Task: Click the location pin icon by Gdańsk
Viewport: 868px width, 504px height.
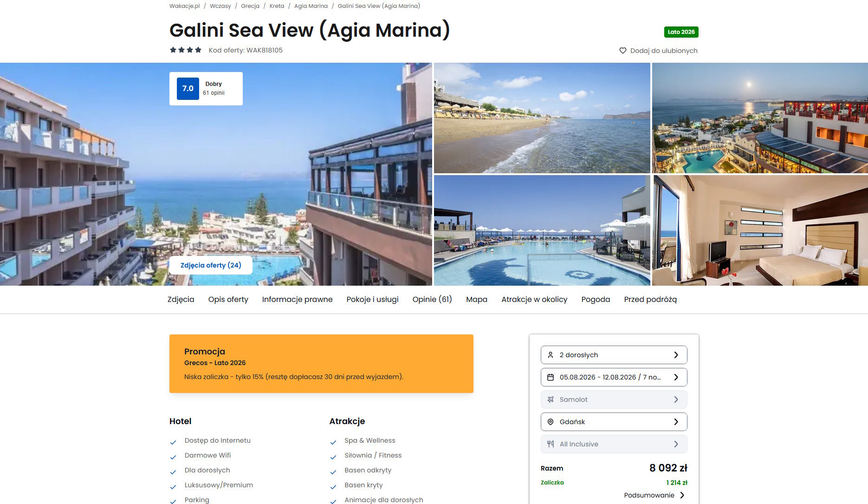Action: click(551, 422)
